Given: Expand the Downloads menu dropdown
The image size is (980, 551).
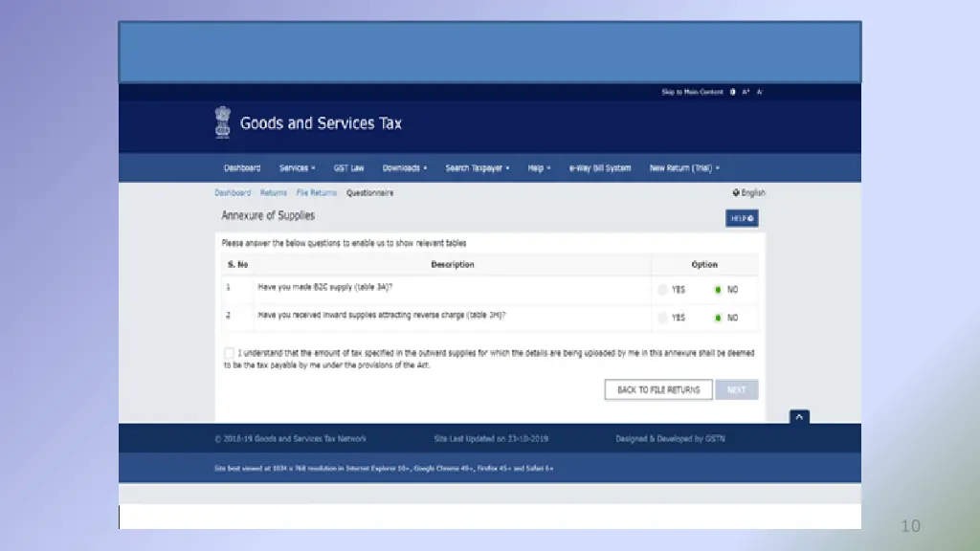Looking at the screenshot, I should (404, 168).
